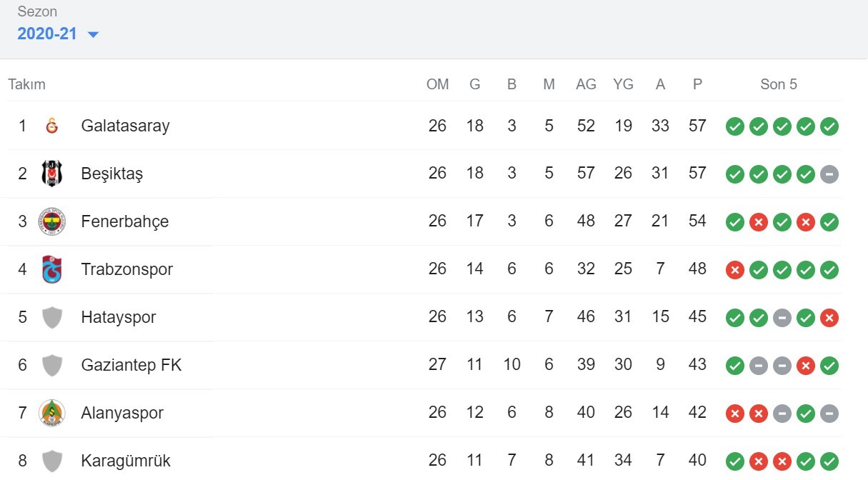868x480 pixels.
Task: Click the Alanyaspor club crest
Action: (52, 413)
